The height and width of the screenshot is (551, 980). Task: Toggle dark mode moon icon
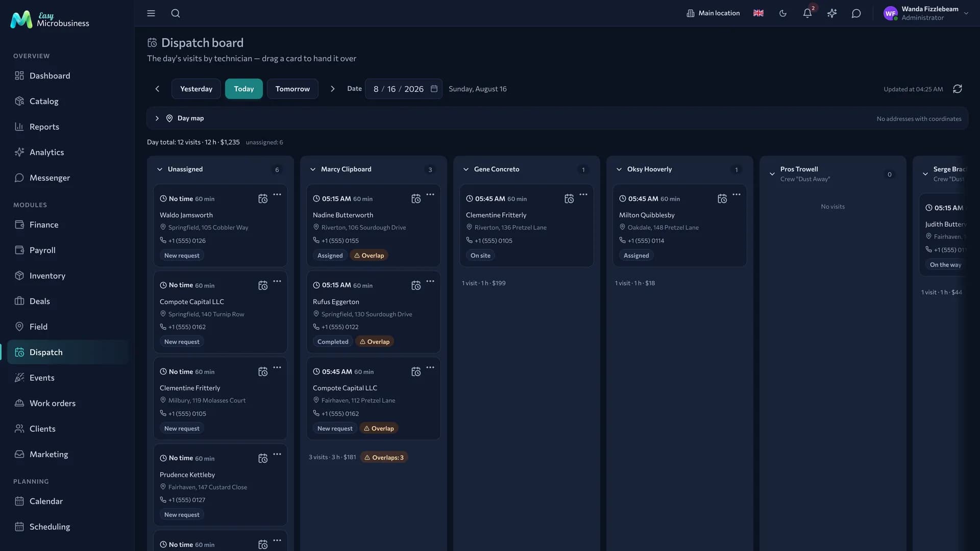tap(783, 13)
